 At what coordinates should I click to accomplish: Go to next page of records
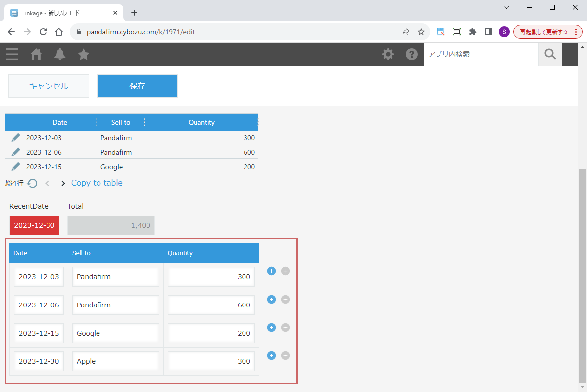coord(63,183)
